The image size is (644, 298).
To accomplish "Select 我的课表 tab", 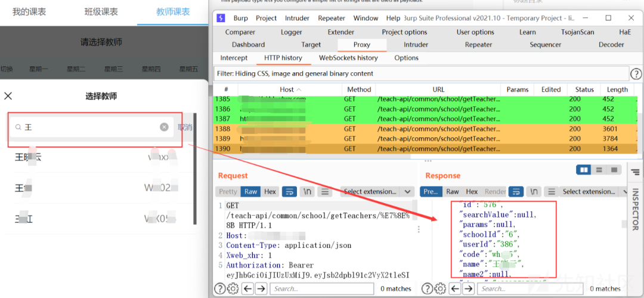I will click(x=29, y=11).
